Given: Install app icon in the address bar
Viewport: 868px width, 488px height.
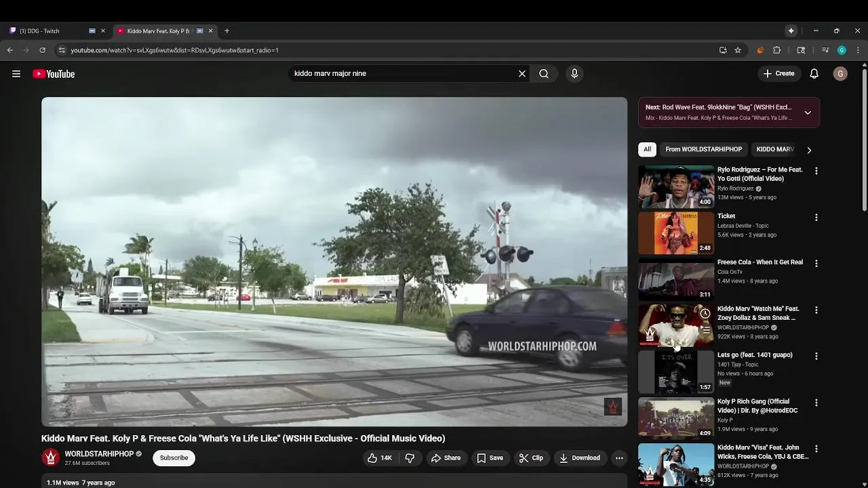Looking at the screenshot, I should coord(723,50).
